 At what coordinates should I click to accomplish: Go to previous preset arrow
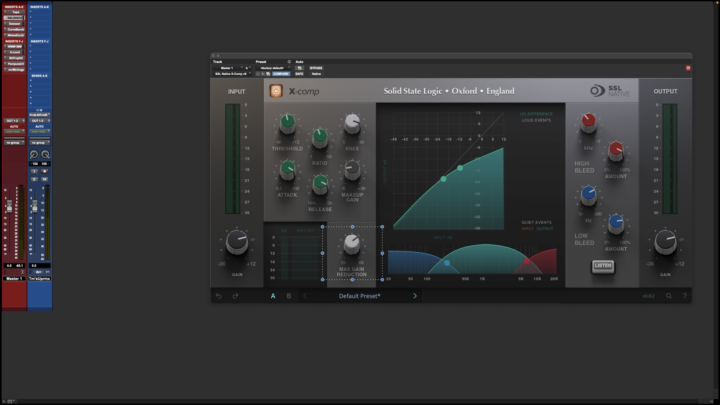pos(304,296)
